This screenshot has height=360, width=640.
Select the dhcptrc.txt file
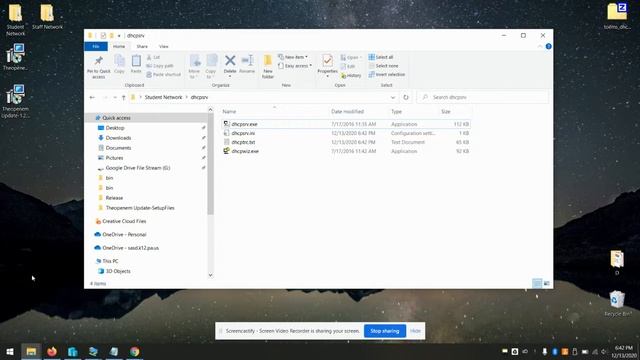point(346,142)
